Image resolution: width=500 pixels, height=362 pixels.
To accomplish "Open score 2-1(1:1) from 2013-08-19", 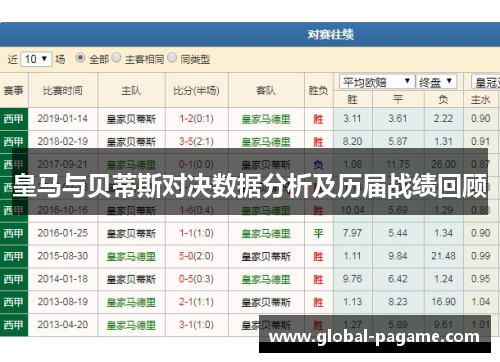I will [196, 302].
